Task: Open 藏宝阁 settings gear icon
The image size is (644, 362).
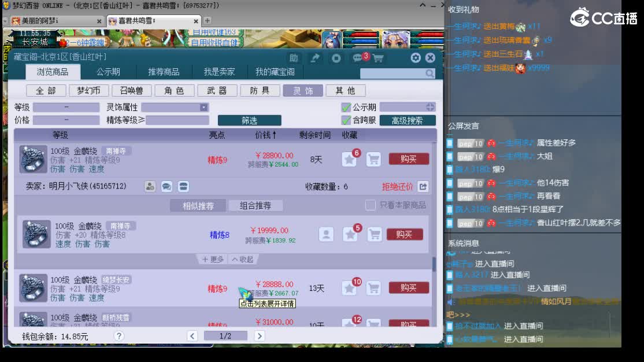Action: coord(415,58)
